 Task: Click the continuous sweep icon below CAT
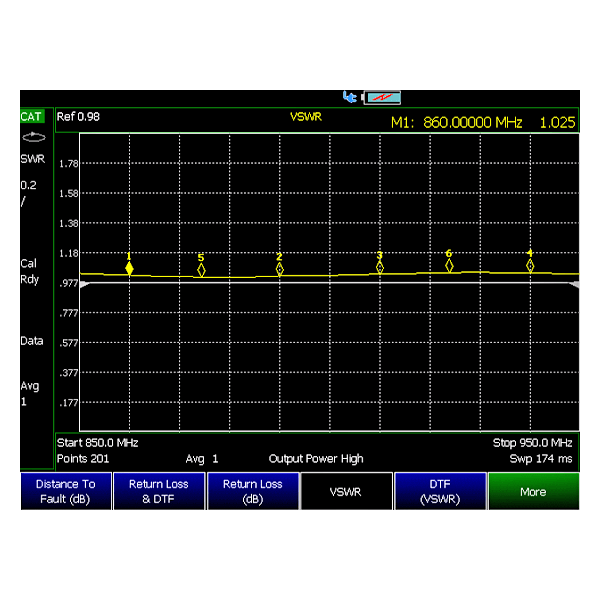[x=32, y=137]
